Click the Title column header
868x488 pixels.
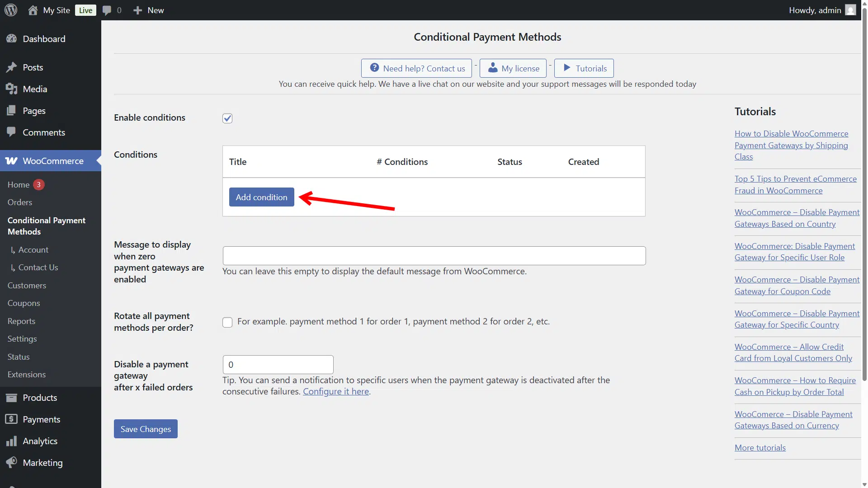(238, 162)
